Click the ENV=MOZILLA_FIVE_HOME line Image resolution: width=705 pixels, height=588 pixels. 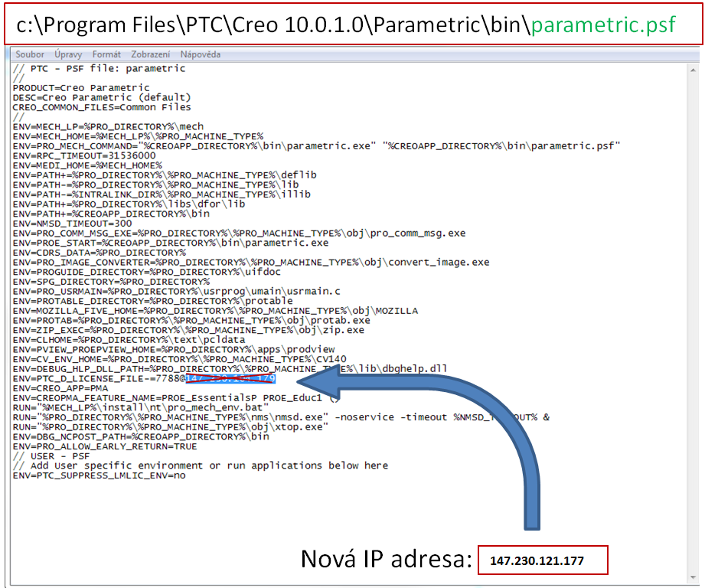point(215,311)
